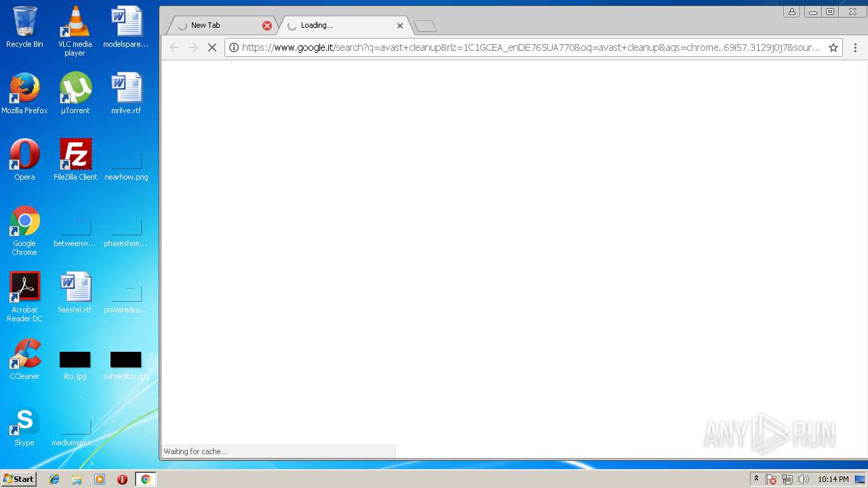The image size is (868, 488).
Task: Open the µTorrent desktop shortcut
Action: click(x=75, y=94)
